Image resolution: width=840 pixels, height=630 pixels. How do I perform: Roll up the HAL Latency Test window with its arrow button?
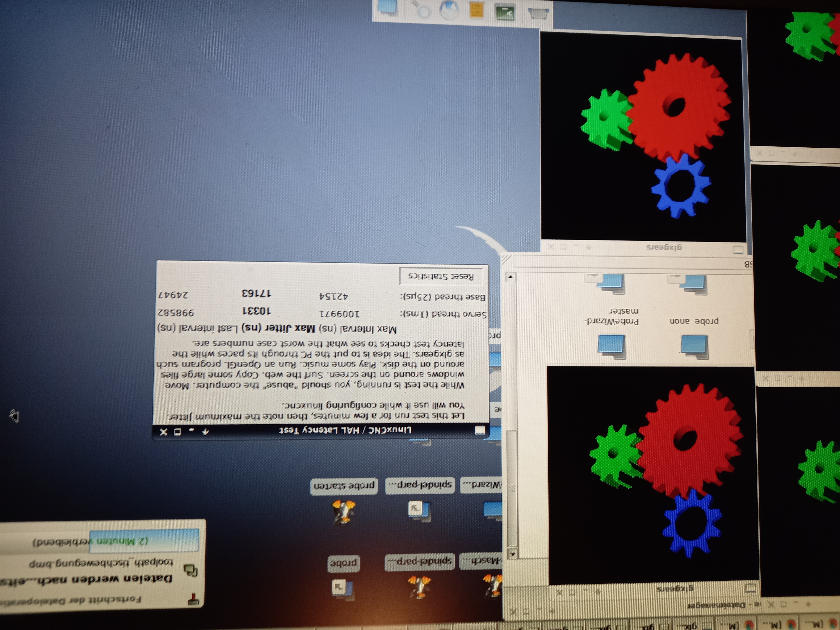pos(205,432)
